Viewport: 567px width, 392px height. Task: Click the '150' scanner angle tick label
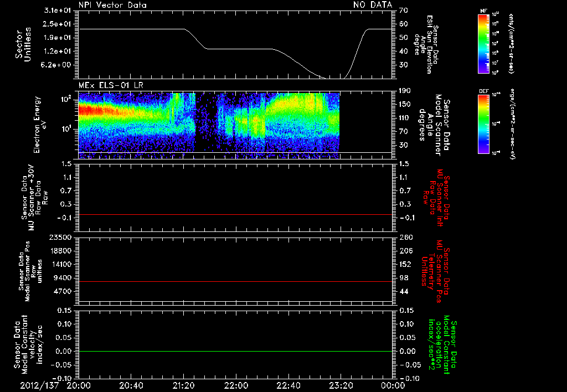[x=406, y=105]
